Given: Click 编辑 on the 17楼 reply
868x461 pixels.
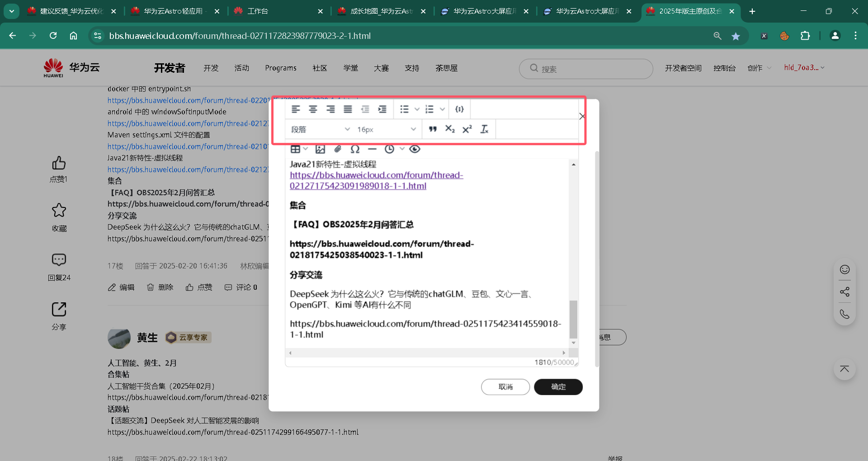Looking at the screenshot, I should pos(121,287).
